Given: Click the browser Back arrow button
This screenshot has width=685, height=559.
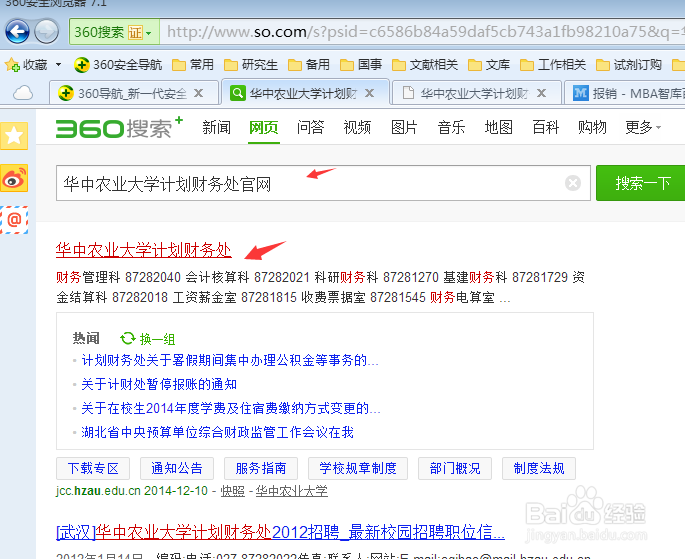Looking at the screenshot, I should (17, 32).
